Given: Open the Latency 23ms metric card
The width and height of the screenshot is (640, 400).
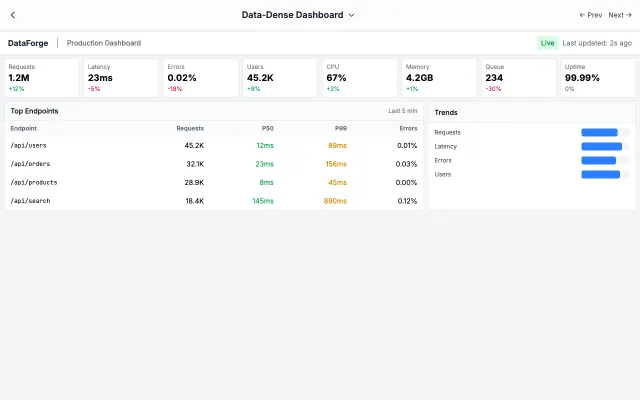Looking at the screenshot, I should 121,78.
